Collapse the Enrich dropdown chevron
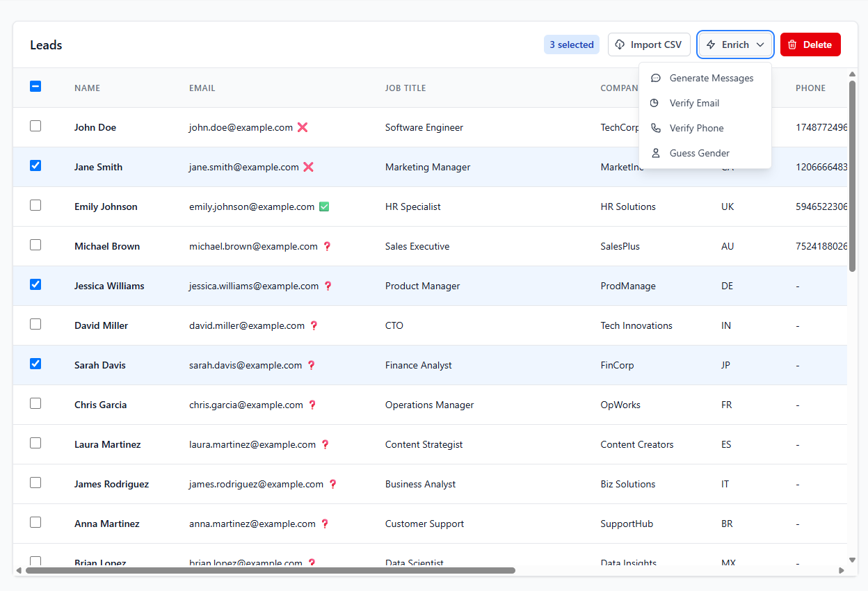 coord(760,44)
